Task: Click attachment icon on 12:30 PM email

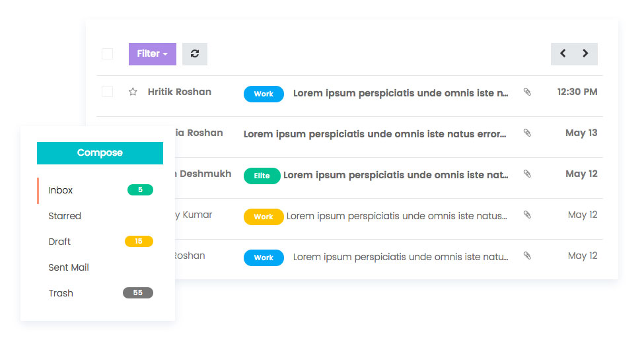Action: [527, 92]
